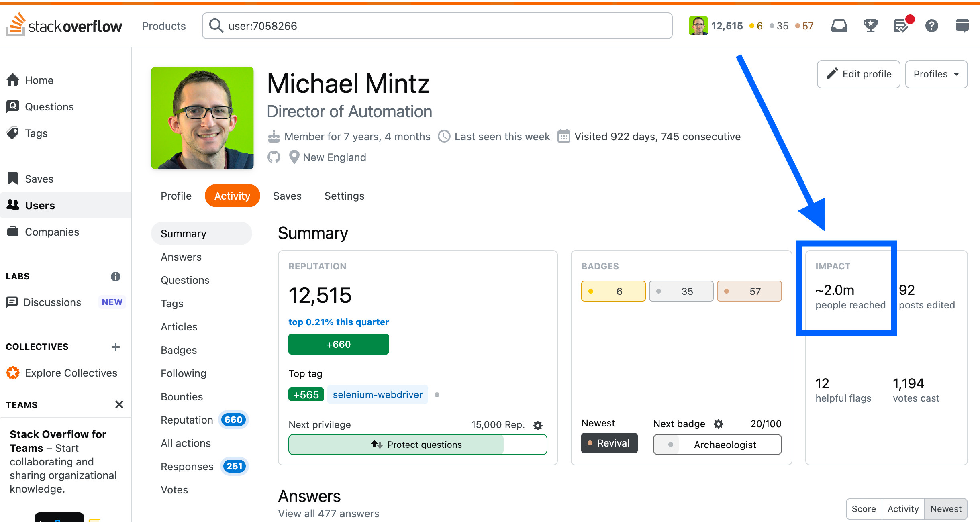This screenshot has width=980, height=522.
Task: Sort answers by Activity
Action: pyautogui.click(x=903, y=509)
